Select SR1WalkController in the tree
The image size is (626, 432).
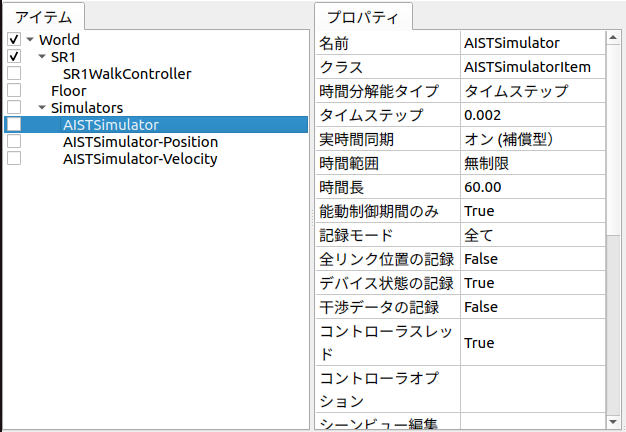127,74
